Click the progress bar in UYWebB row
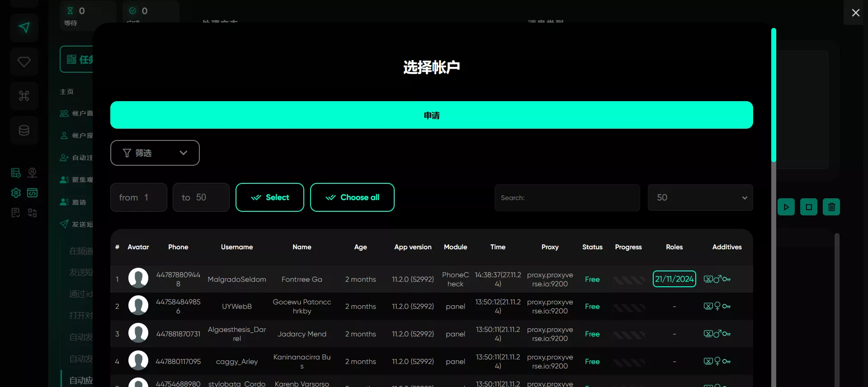 pyautogui.click(x=628, y=308)
